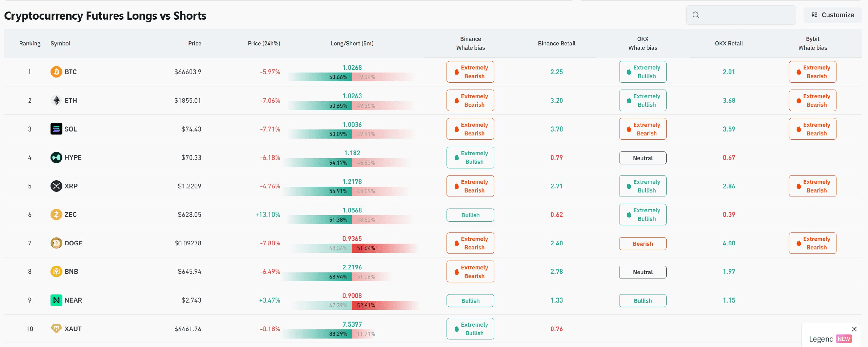Viewport: 868px width, 347px height.
Task: Click the BTC long/short ratio bar
Action: [x=352, y=77]
